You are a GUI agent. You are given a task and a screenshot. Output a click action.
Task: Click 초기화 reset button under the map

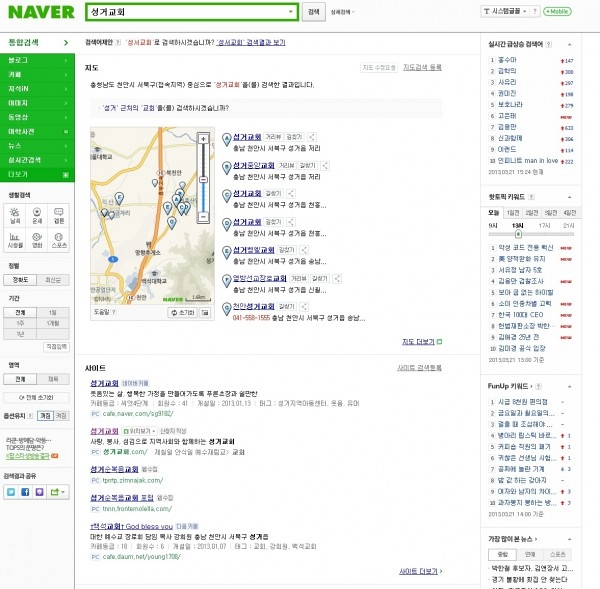tap(183, 312)
